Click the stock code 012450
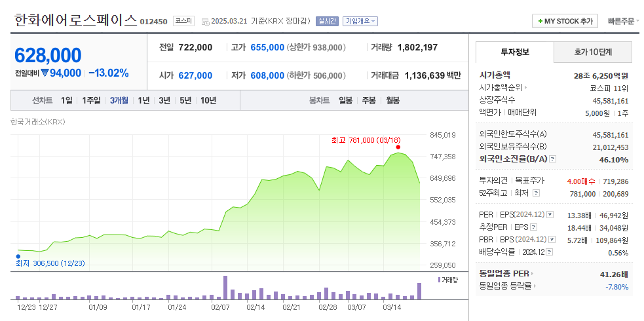This screenshot has height=321, width=644. click(153, 22)
